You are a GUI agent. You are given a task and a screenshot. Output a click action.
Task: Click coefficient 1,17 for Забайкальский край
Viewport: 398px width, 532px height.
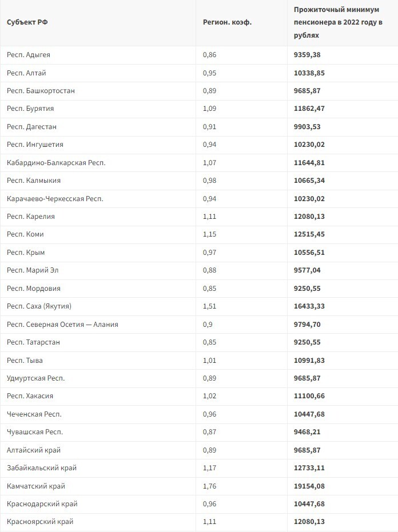pyautogui.click(x=210, y=468)
